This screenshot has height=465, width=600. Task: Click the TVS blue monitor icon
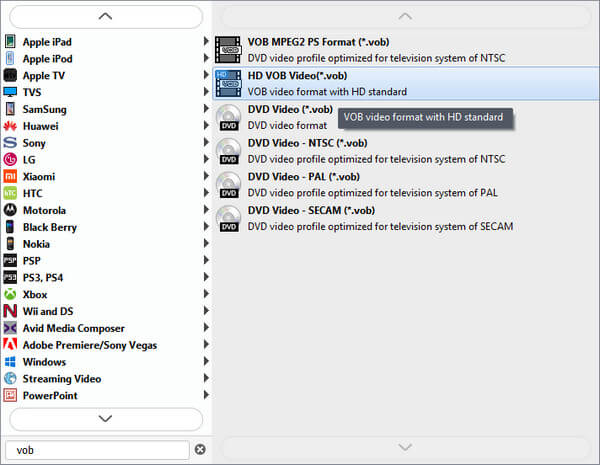point(10,92)
